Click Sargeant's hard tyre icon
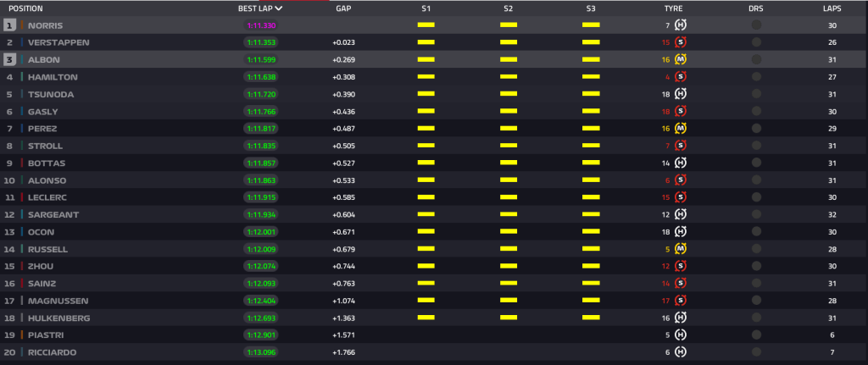This screenshot has height=365, width=868. [681, 214]
